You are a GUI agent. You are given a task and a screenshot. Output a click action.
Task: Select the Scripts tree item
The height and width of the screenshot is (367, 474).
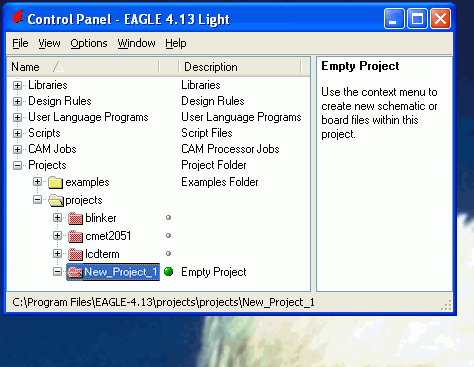point(44,133)
